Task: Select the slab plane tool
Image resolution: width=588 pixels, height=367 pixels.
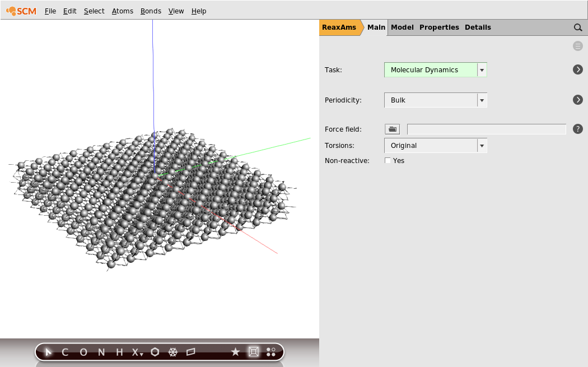Action: click(x=190, y=352)
